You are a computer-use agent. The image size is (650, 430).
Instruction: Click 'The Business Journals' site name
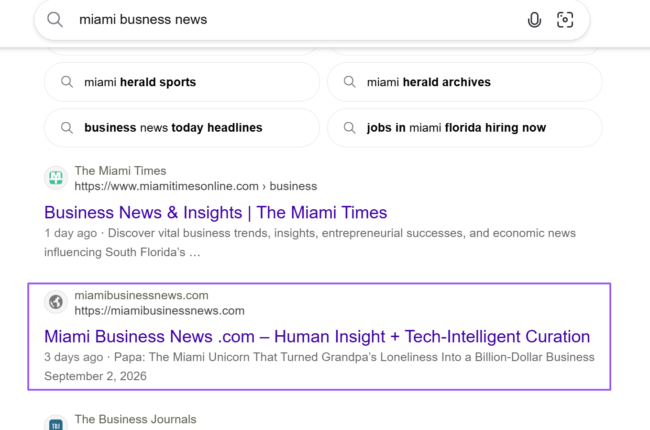(x=136, y=419)
